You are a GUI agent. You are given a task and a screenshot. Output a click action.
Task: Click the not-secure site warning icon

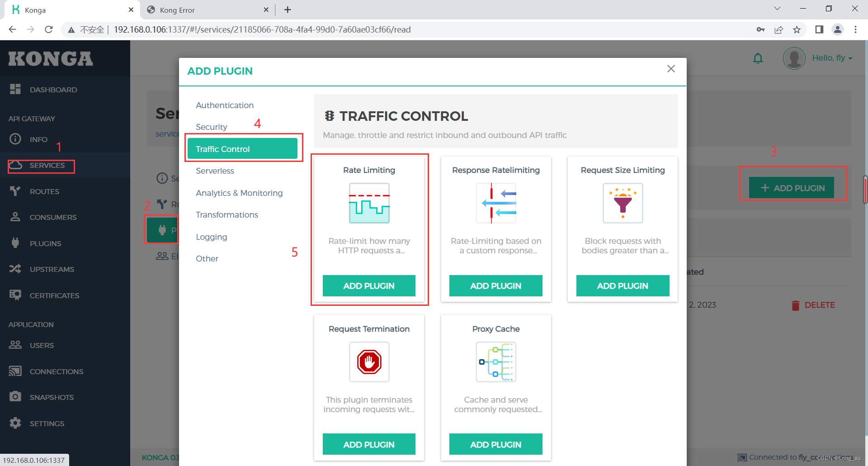[x=71, y=29]
